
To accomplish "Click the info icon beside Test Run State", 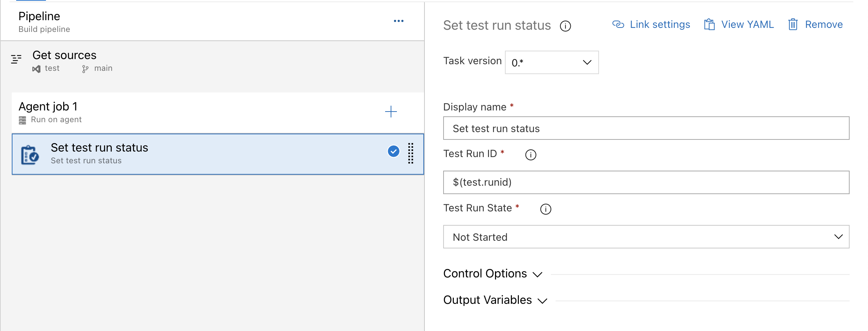I will coord(546,209).
